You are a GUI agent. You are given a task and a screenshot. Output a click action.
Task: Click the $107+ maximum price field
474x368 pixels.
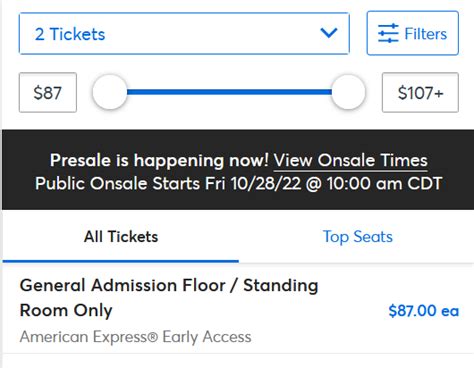(x=420, y=92)
